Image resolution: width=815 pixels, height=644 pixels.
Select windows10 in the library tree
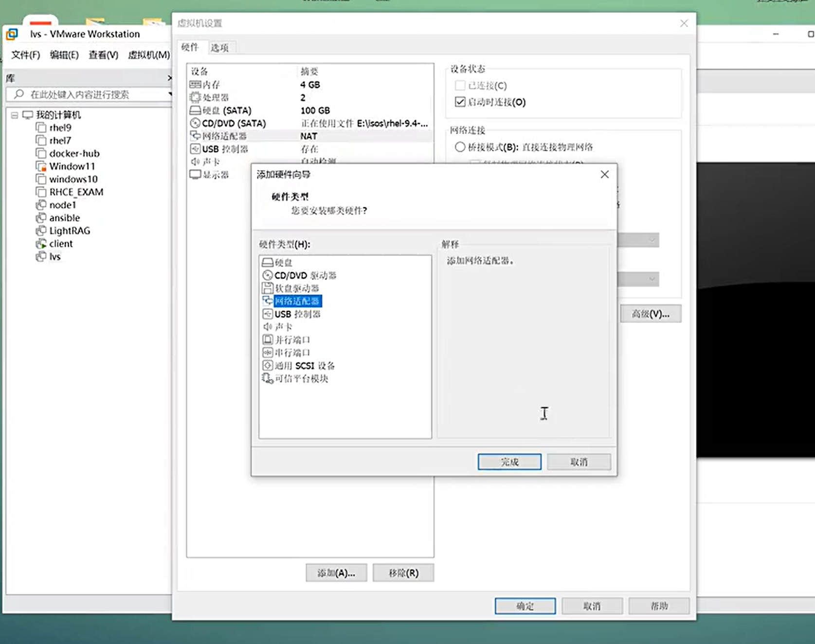click(x=73, y=179)
